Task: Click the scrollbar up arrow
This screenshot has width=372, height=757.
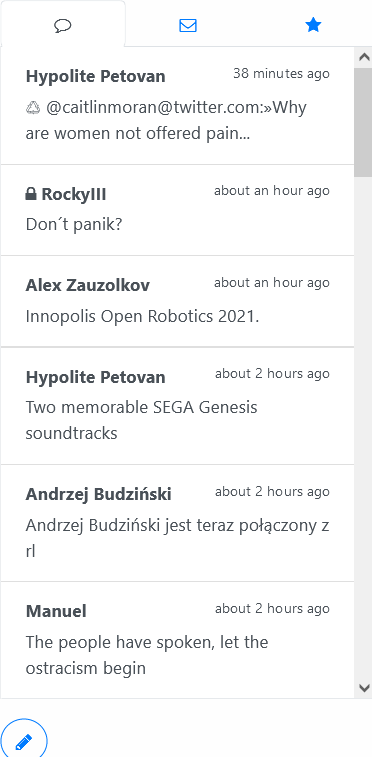Action: [x=363, y=57]
